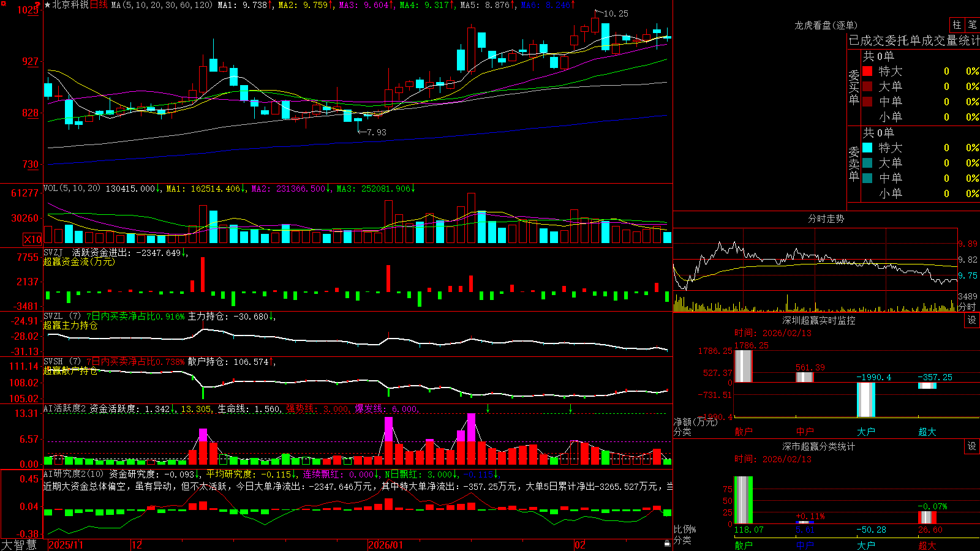Image resolution: width=980 pixels, height=551 pixels.
Task: Click the MA(5,10,20,30,60,120) indicator label
Action: click(162, 5)
